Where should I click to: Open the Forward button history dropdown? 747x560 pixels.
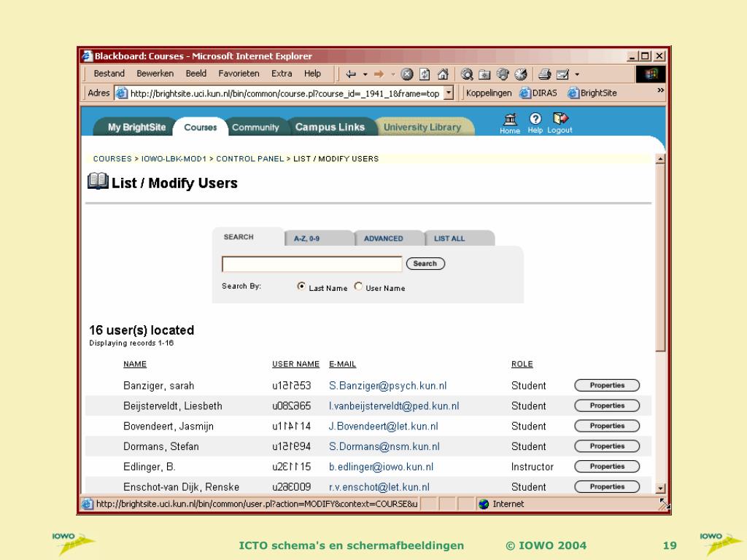[x=393, y=74]
